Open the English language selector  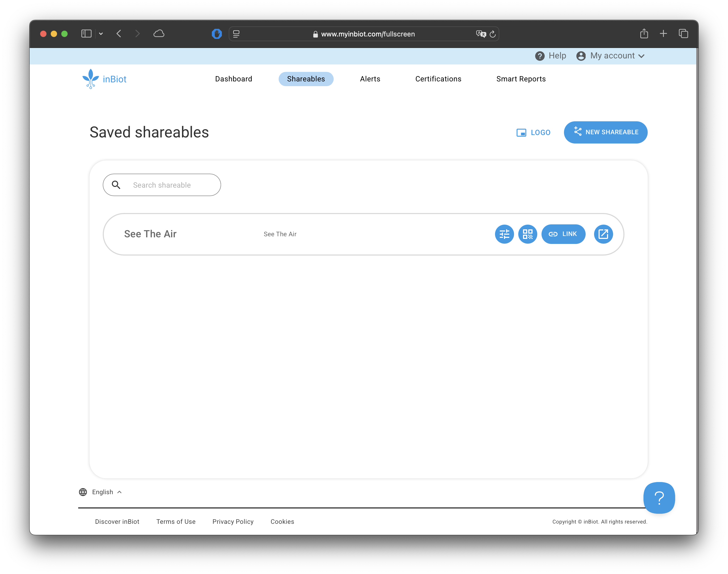[100, 492]
